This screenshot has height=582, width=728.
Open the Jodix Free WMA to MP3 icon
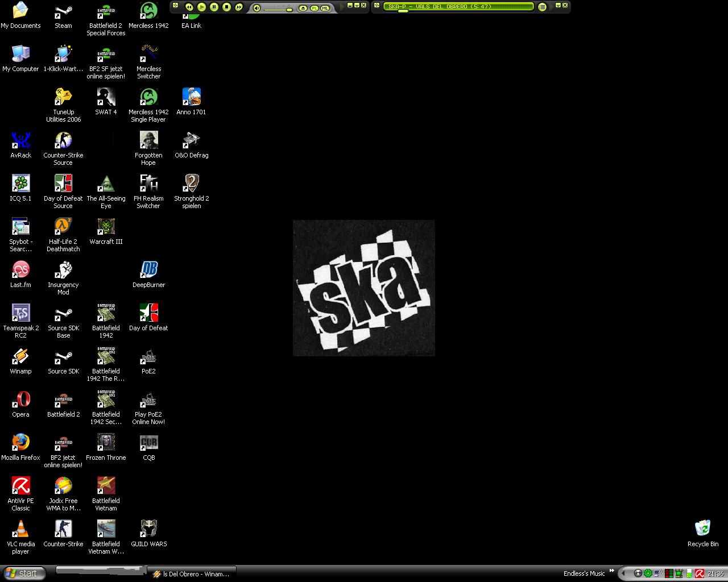[63, 494]
